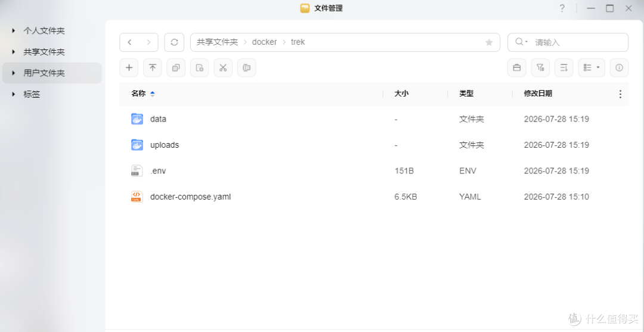Select 共享文件夹 in the sidebar
The image size is (644, 332).
click(44, 52)
